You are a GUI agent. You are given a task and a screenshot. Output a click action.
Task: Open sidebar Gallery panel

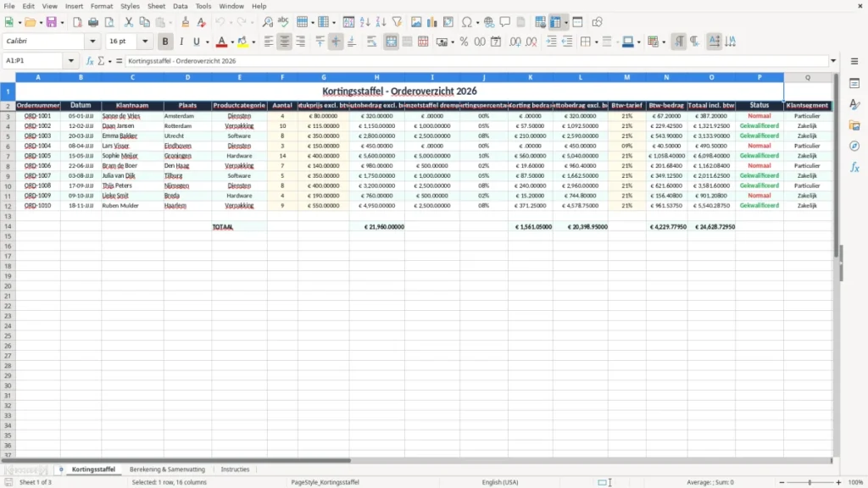tap(854, 125)
